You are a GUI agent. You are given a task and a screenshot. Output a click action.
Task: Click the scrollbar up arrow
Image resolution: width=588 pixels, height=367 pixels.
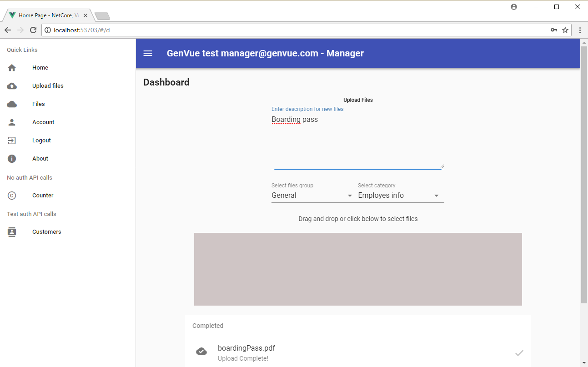(584, 42)
